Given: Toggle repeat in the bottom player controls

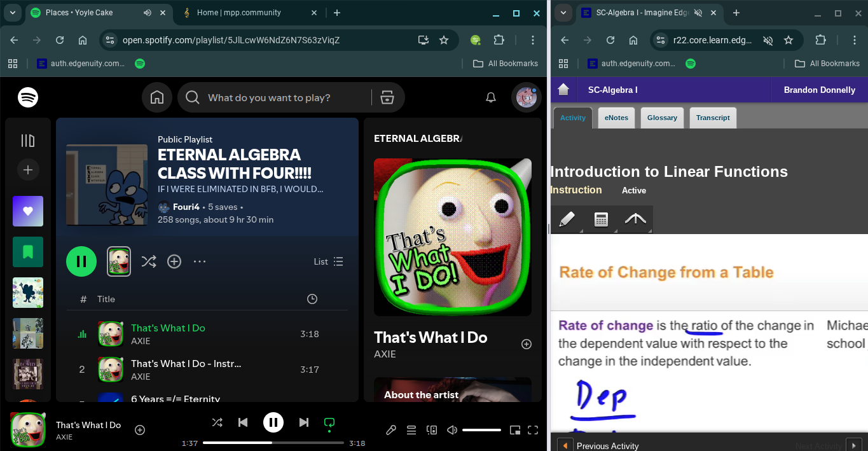Looking at the screenshot, I should click(329, 422).
